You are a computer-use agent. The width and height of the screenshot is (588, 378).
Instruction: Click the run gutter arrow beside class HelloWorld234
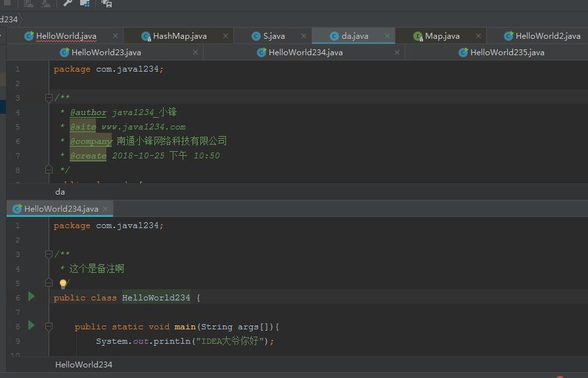tap(31, 297)
